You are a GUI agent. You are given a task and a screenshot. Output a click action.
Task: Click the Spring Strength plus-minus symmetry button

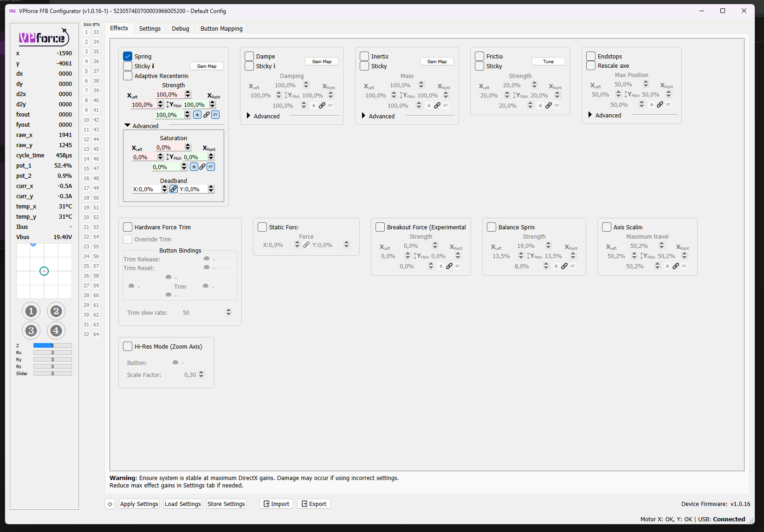tap(197, 115)
